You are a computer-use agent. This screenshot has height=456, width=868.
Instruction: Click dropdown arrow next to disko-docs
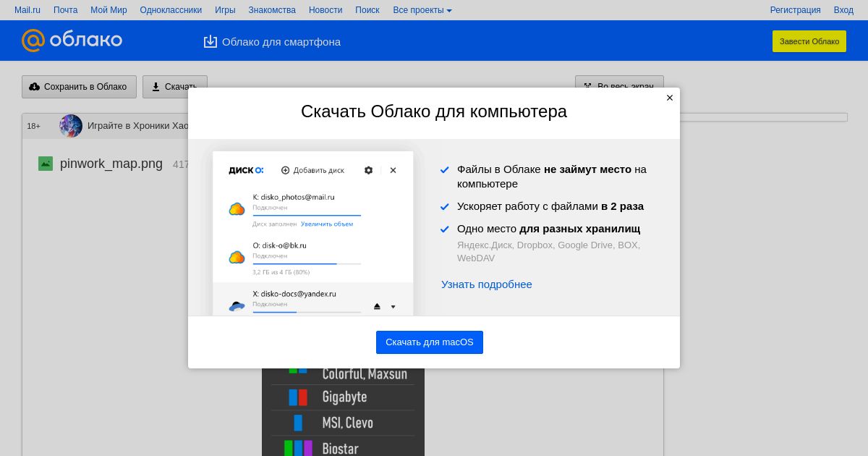tap(393, 306)
